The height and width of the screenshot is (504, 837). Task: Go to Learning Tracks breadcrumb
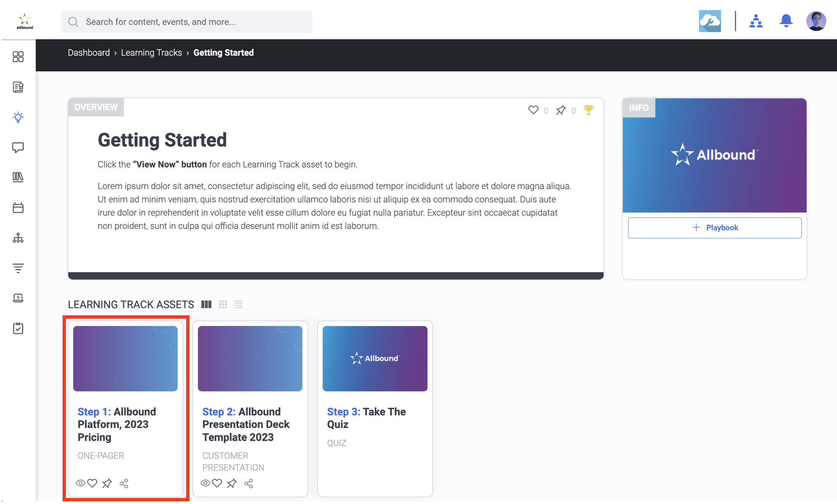[x=152, y=53]
